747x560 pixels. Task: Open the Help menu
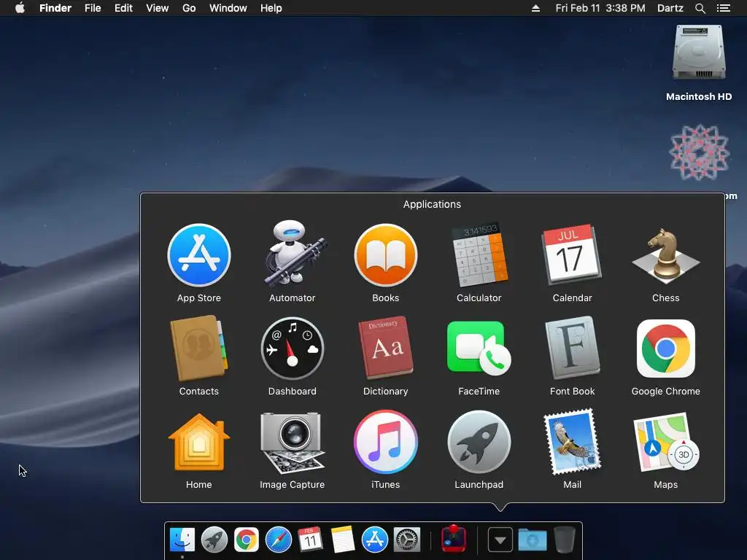click(x=271, y=8)
